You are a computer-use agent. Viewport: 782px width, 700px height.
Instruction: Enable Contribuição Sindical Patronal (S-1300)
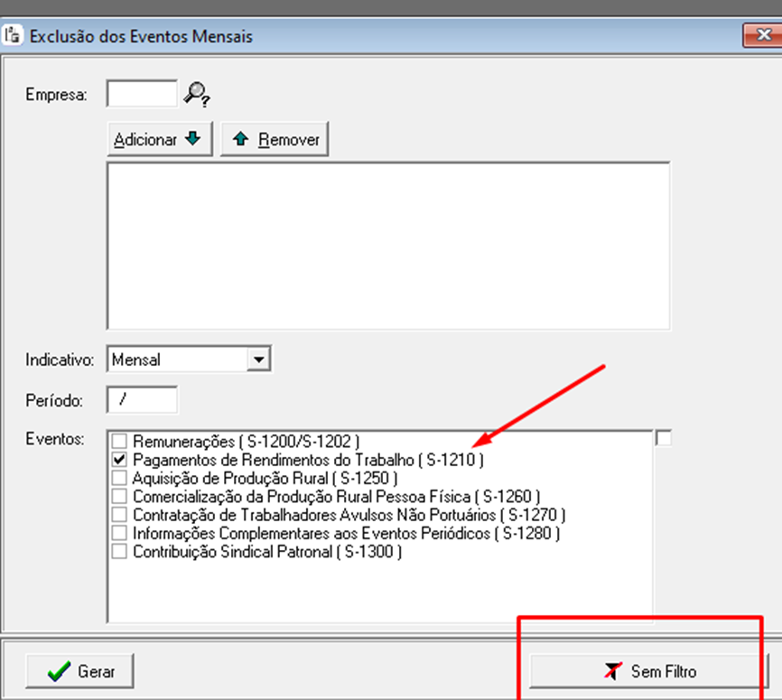click(x=119, y=551)
